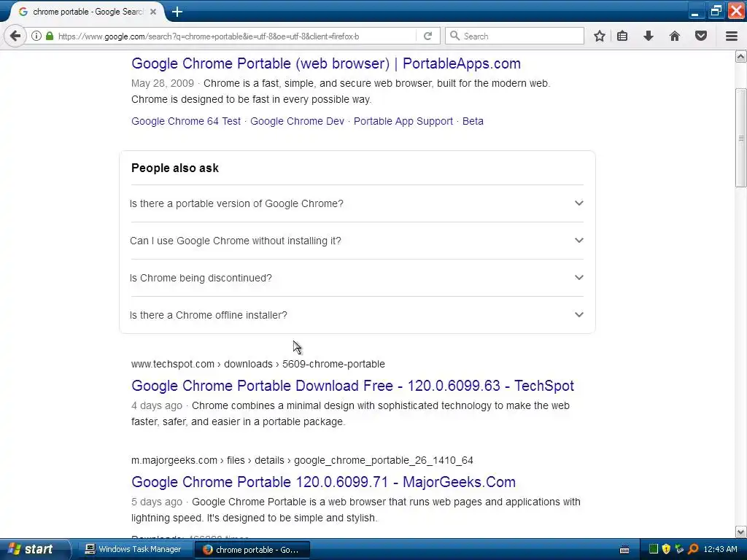Open the downloads arrow icon

649,36
